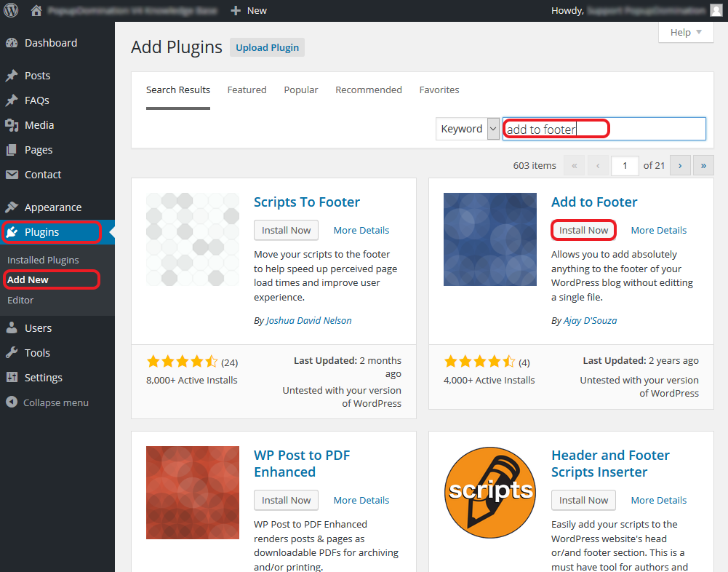Screen dimensions: 728x572
Task: Open the Scripts To Footer title link
Action: click(x=306, y=202)
